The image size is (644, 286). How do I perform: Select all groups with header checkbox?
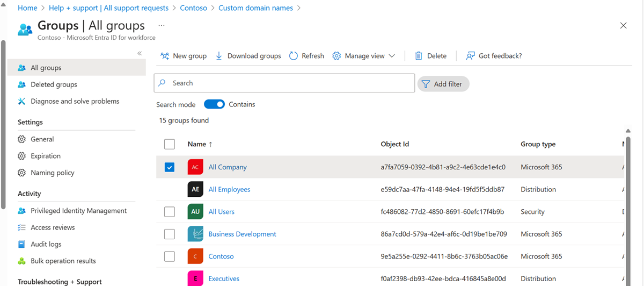coord(170,144)
